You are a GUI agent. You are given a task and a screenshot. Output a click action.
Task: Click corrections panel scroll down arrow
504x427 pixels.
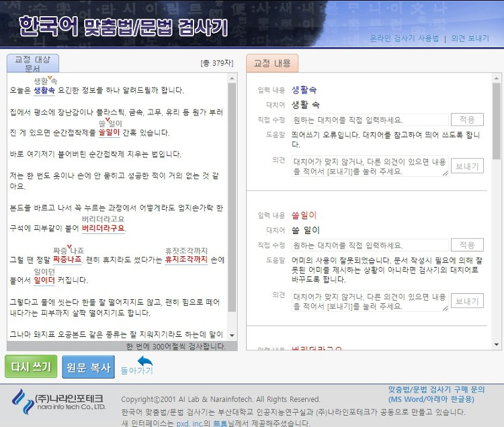pyautogui.click(x=497, y=345)
